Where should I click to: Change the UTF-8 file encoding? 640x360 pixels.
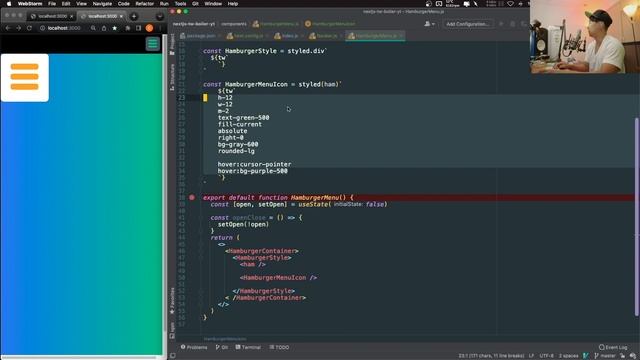tap(547, 356)
